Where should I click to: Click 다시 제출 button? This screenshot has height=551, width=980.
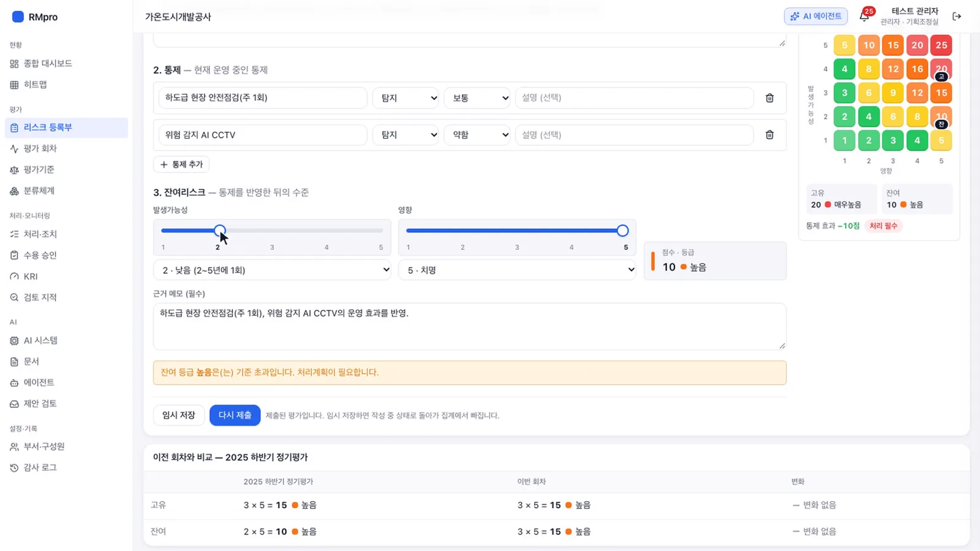(235, 415)
